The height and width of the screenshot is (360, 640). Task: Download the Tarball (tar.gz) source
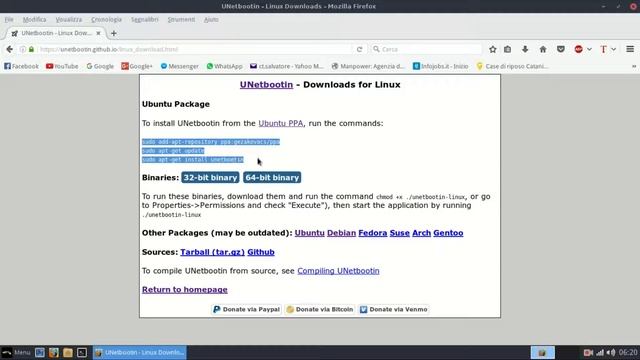pyautogui.click(x=213, y=252)
